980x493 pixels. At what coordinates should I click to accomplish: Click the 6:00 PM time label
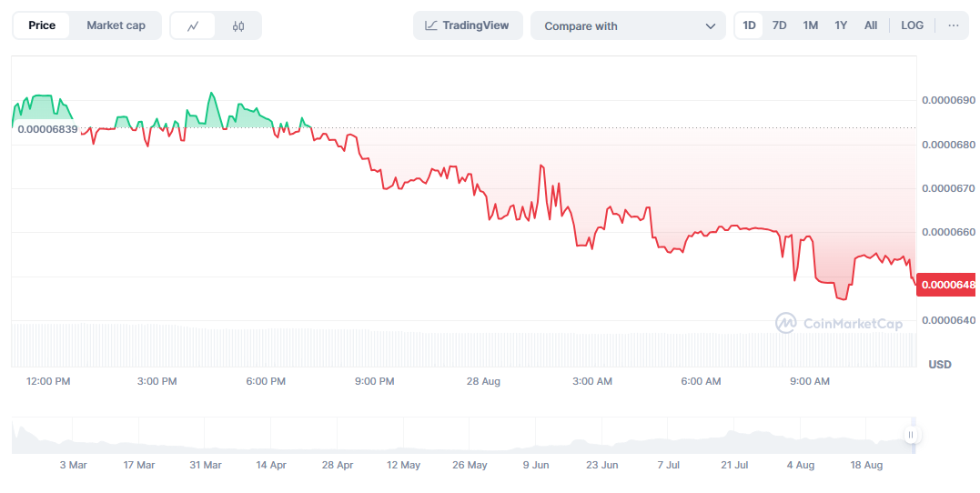(266, 381)
